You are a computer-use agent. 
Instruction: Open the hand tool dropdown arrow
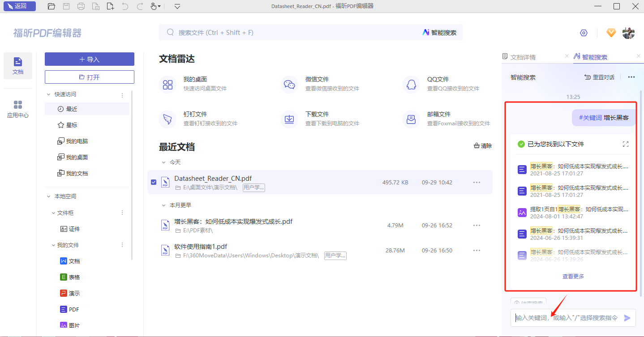tap(159, 6)
